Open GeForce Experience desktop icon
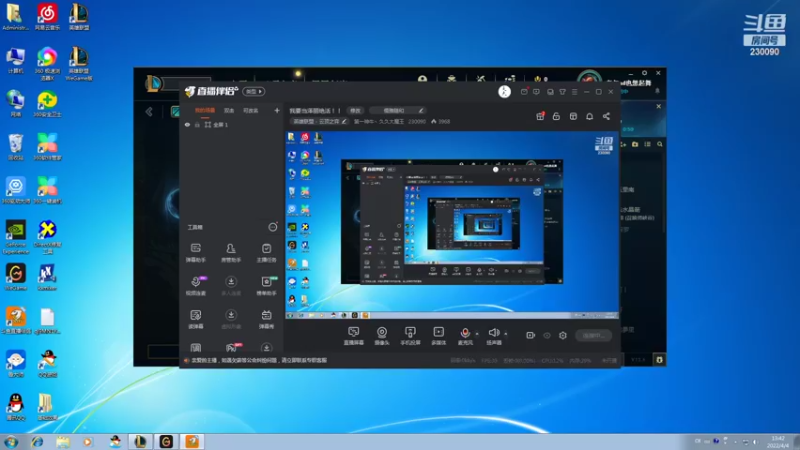 [15, 237]
